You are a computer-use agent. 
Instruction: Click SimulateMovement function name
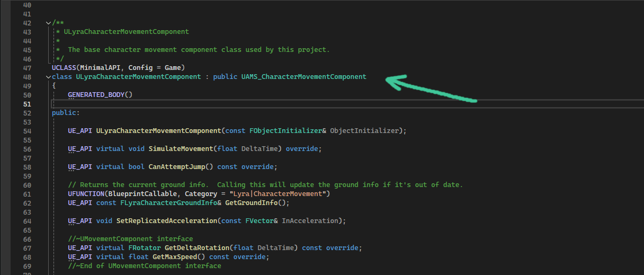(x=181, y=149)
